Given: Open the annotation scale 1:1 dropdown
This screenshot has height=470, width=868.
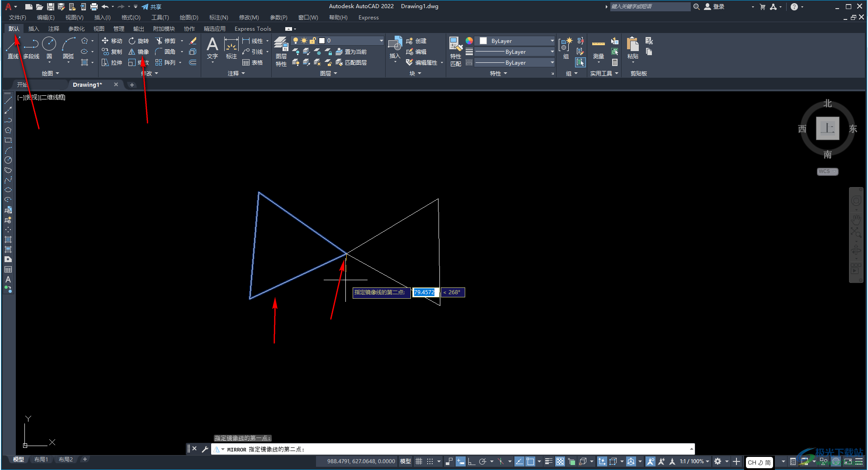Looking at the screenshot, I should 694,461.
